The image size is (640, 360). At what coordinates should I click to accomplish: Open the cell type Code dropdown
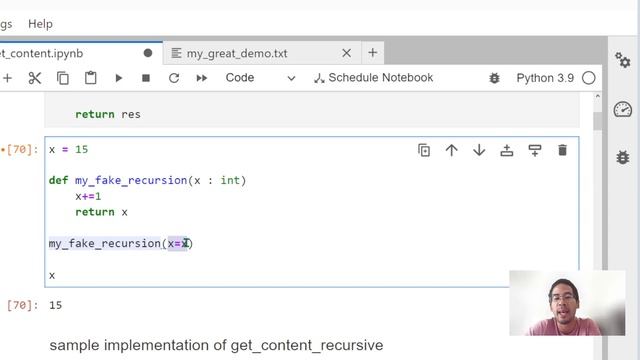260,78
